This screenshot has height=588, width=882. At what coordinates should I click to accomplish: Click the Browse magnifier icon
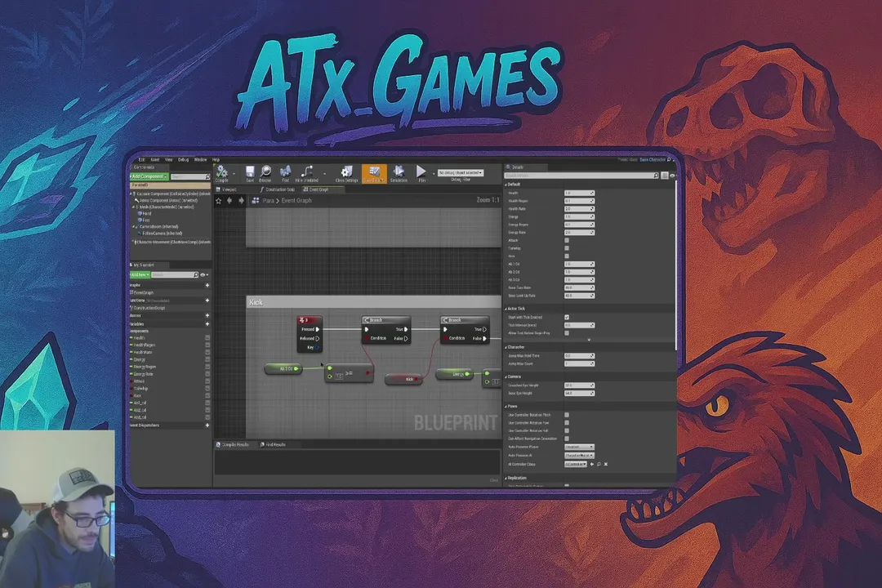pos(265,172)
